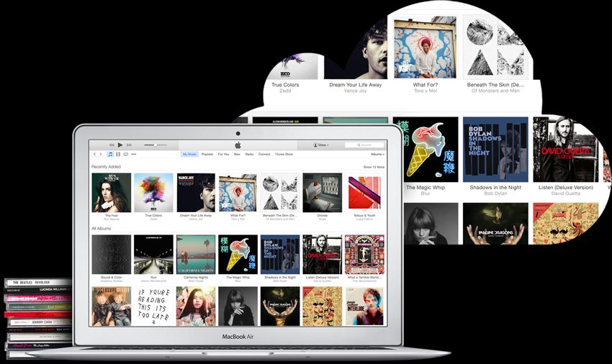The image size is (612, 364).
Task: Open If You're Reading This album cover
Action: click(153, 306)
